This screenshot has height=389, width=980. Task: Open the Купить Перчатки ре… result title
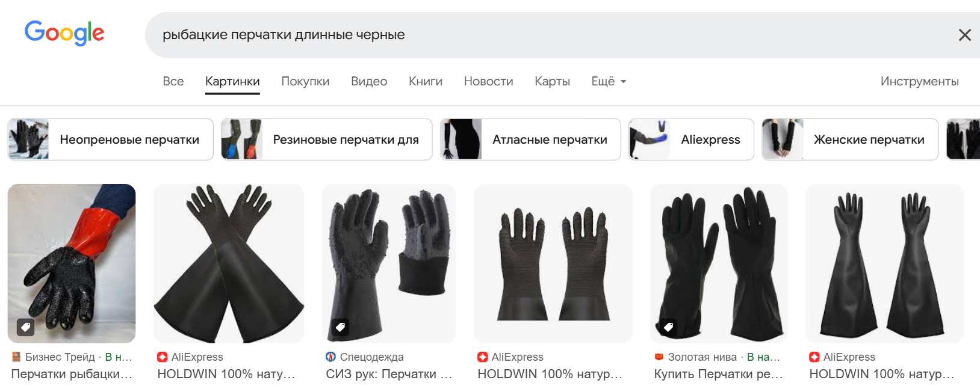[x=718, y=374]
